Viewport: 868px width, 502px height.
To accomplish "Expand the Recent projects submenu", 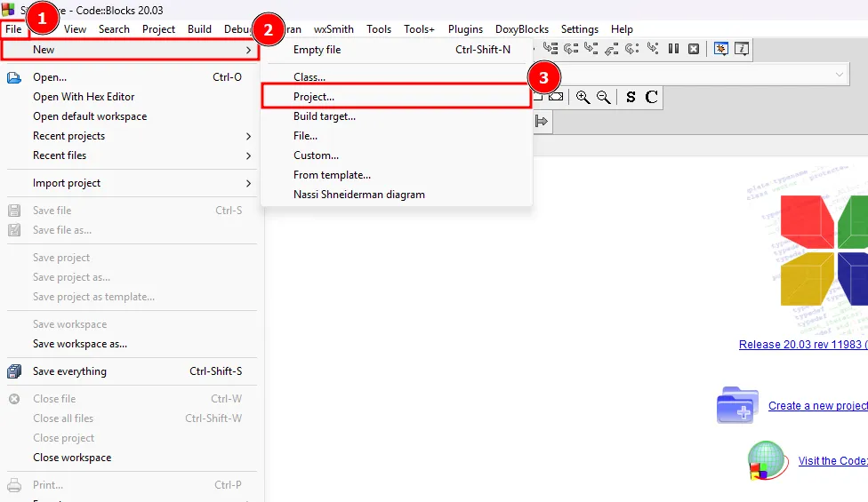I will coord(69,136).
